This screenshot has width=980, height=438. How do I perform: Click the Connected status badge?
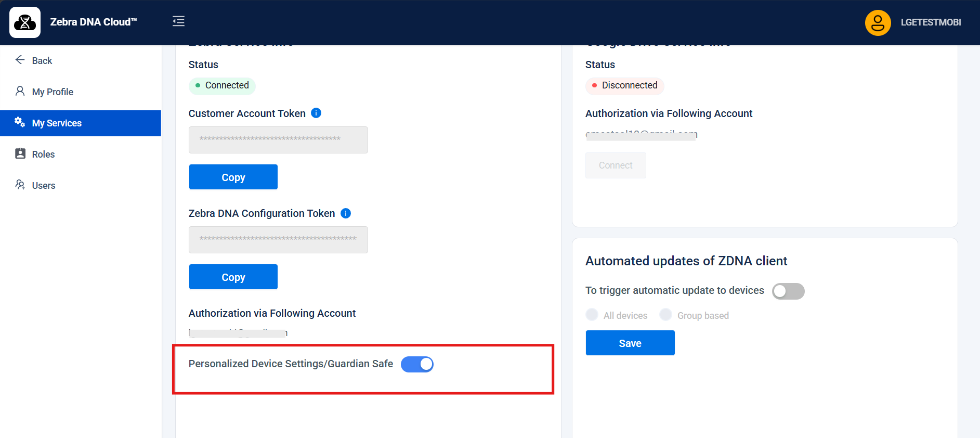click(222, 85)
